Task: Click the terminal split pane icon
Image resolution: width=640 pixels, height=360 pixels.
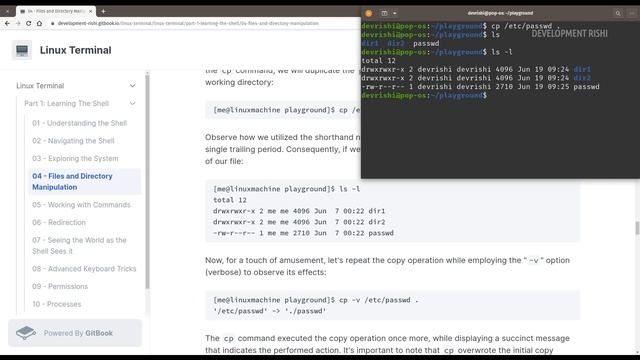Action: tap(384, 13)
